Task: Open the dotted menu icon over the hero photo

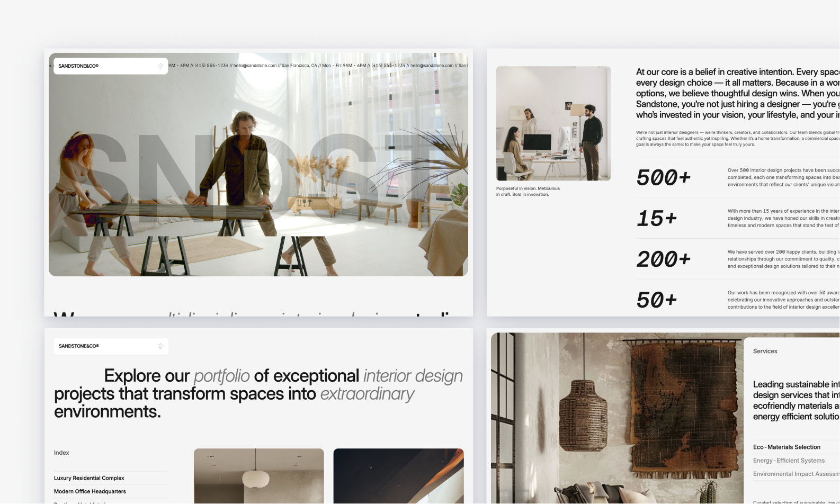Action: pos(160,66)
